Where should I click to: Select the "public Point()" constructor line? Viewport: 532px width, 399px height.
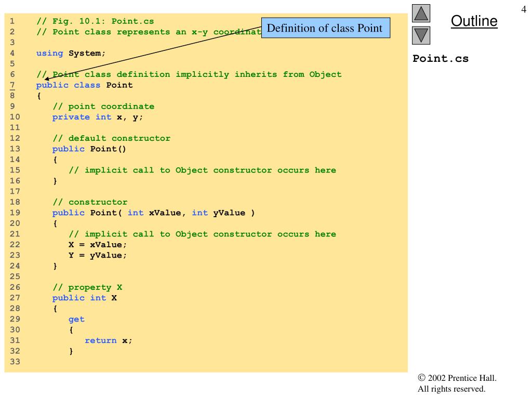[89, 149]
